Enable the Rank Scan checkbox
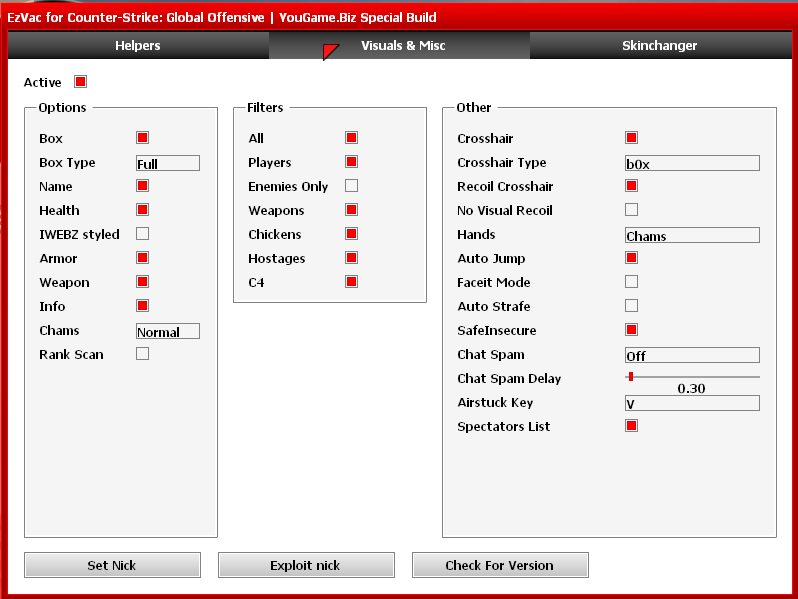798x599 pixels. click(142, 354)
